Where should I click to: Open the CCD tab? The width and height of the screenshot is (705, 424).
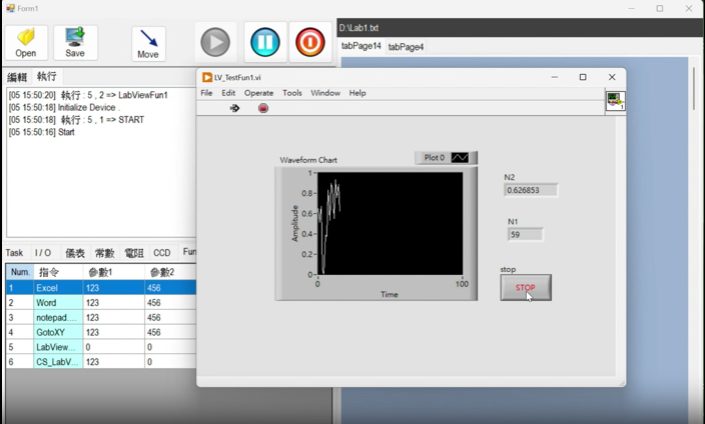162,253
